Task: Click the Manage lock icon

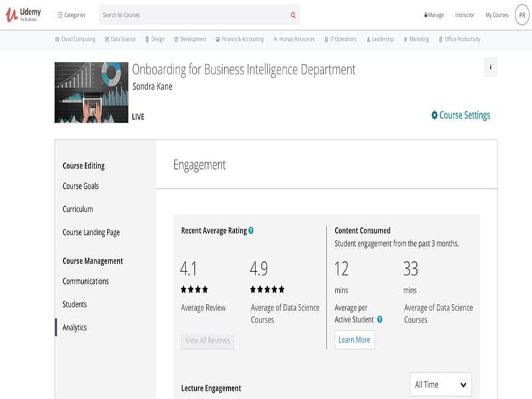Action: coord(426,14)
